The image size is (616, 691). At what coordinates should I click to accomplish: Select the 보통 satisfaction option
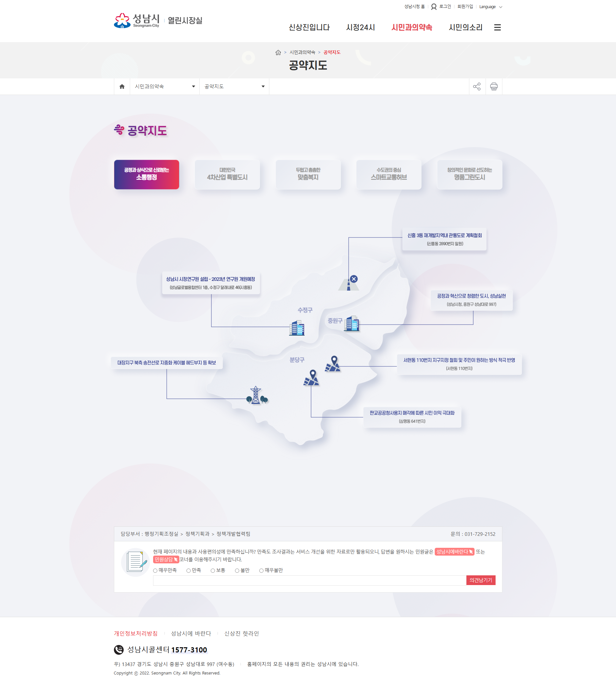click(213, 571)
